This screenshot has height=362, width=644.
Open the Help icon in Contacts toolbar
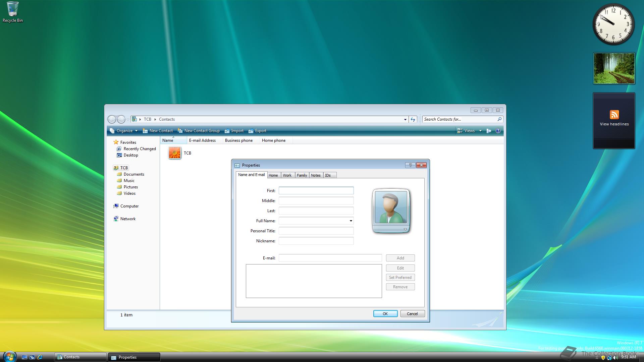498,131
